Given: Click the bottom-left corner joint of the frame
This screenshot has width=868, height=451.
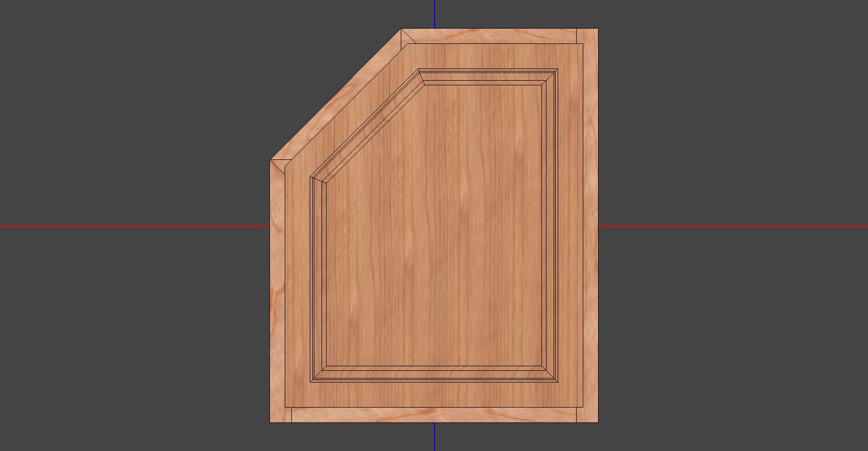Looking at the screenshot, I should [x=281, y=415].
